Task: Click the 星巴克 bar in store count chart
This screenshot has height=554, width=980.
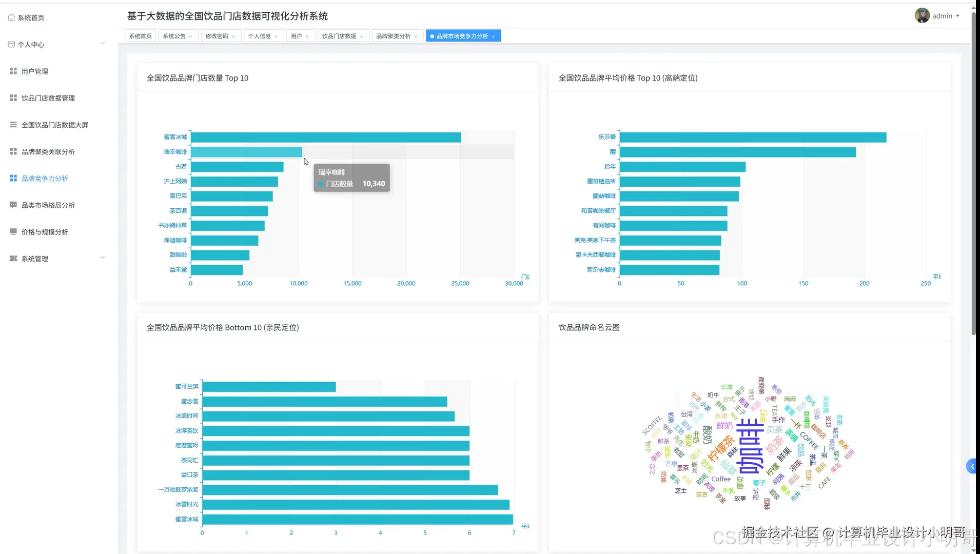Action: (x=232, y=196)
